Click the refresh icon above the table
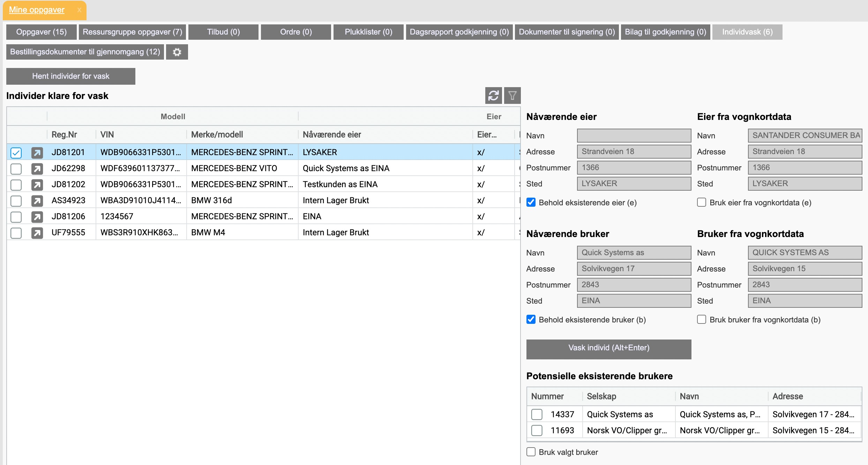 pyautogui.click(x=493, y=96)
